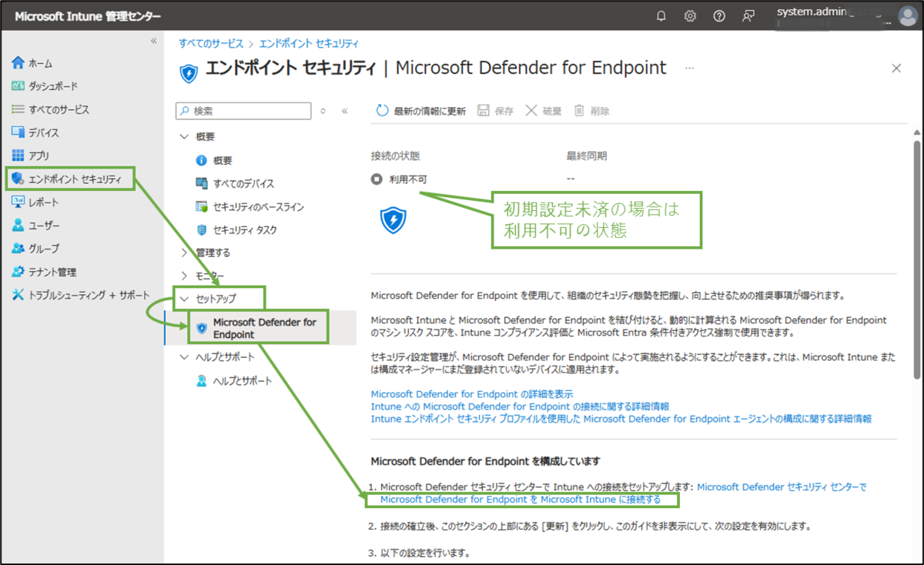
Task: Click the エンドポイント セキュリティ breadcrumb link
Action: pos(308,44)
